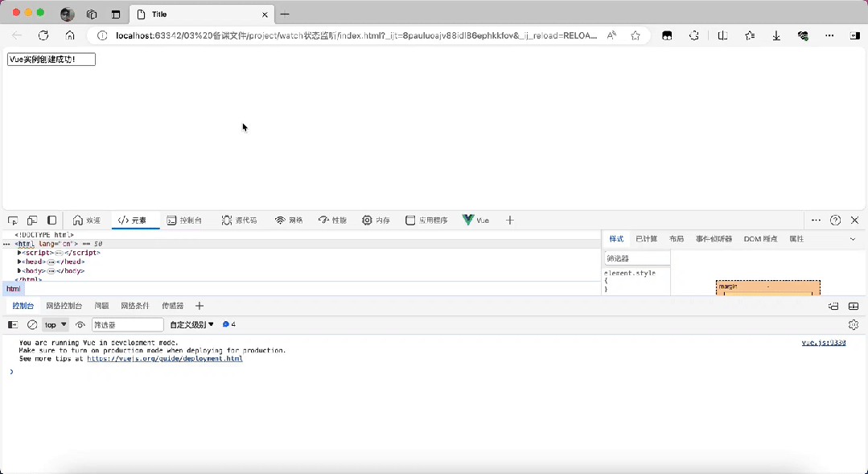The image size is (868, 474).
Task: Open the site information icon in address bar
Action: click(102, 35)
